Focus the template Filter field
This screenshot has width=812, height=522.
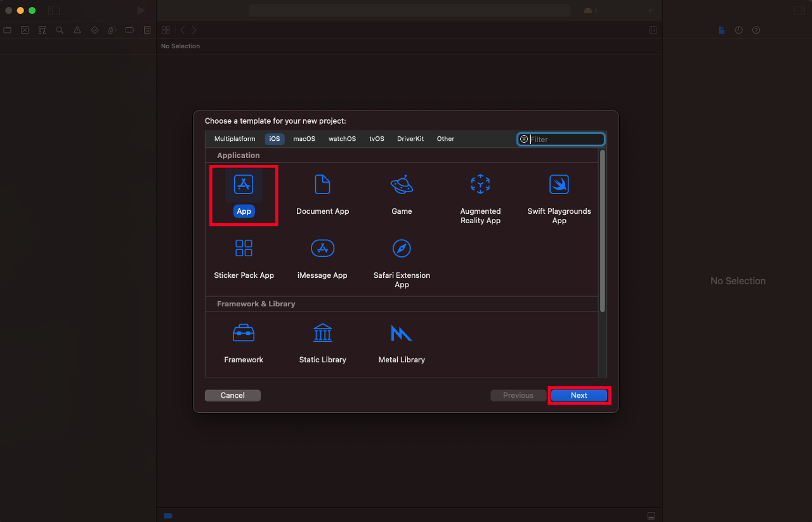click(x=561, y=139)
